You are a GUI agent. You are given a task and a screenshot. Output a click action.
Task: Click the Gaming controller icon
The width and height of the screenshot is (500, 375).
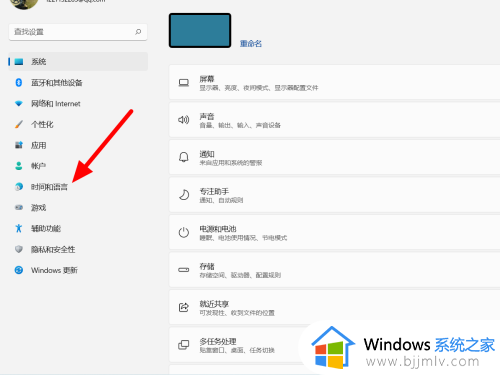click(x=19, y=207)
